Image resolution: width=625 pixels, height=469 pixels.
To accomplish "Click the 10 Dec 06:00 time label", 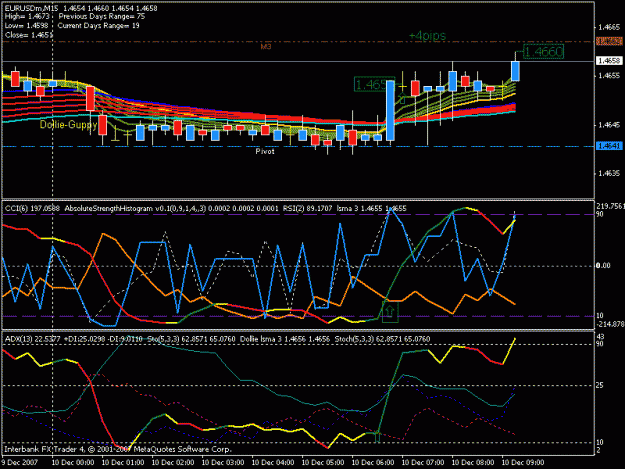I will coord(373,463).
